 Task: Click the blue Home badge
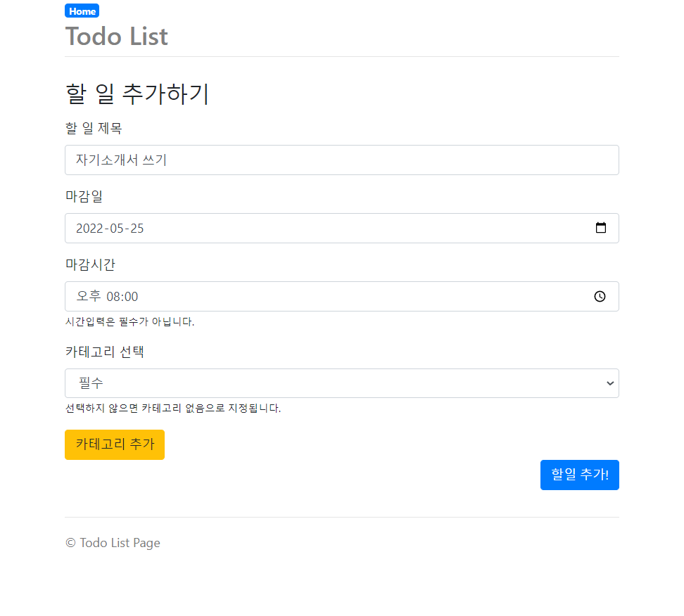[x=82, y=11]
